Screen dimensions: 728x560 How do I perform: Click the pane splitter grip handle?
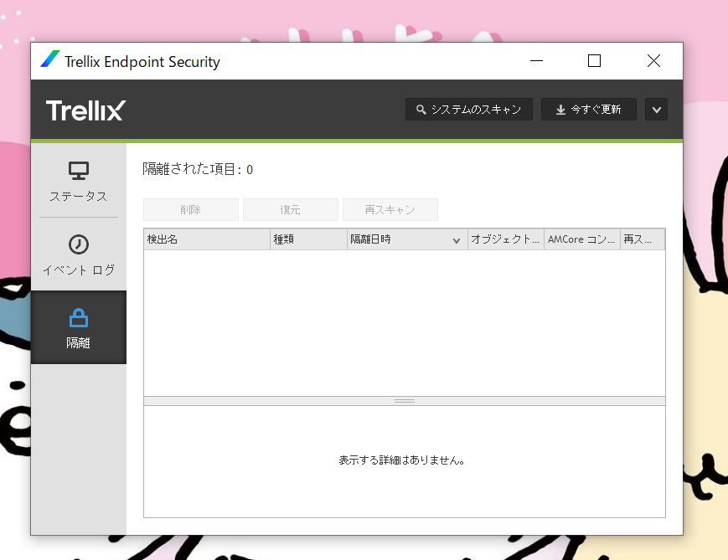click(405, 401)
